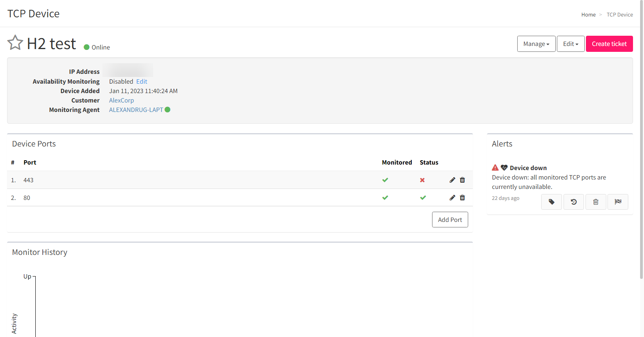Image resolution: width=644 pixels, height=337 pixels.
Task: Click the tag icon on the alert
Action: [x=551, y=202]
